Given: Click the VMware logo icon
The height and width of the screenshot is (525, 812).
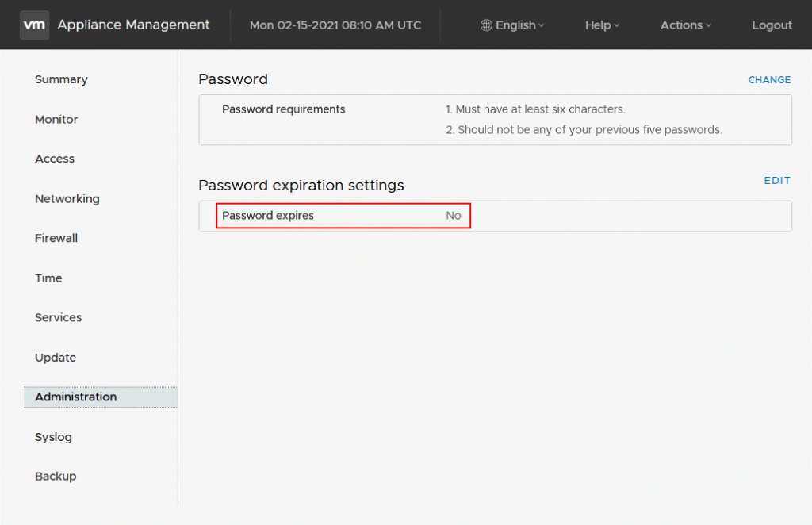Looking at the screenshot, I should [34, 25].
